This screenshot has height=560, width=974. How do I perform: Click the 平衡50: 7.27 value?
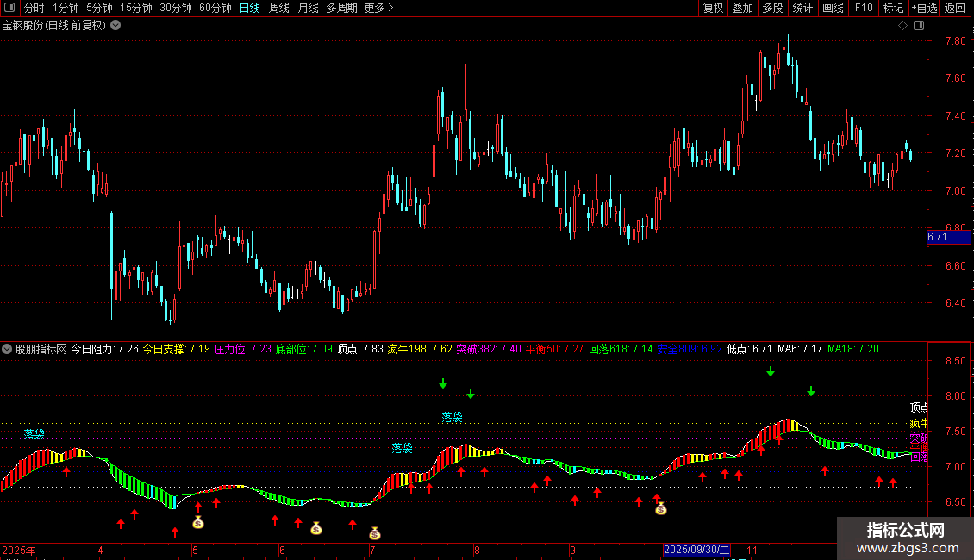coord(555,349)
